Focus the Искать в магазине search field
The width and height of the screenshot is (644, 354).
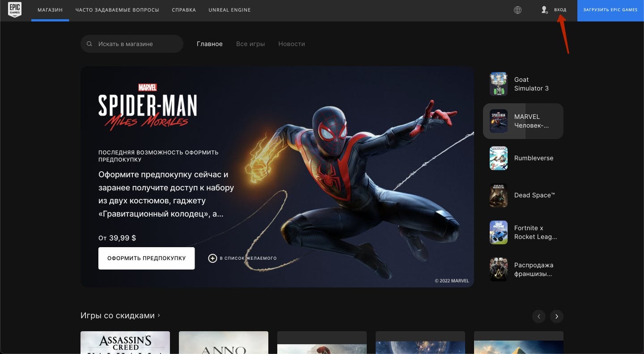(x=132, y=44)
